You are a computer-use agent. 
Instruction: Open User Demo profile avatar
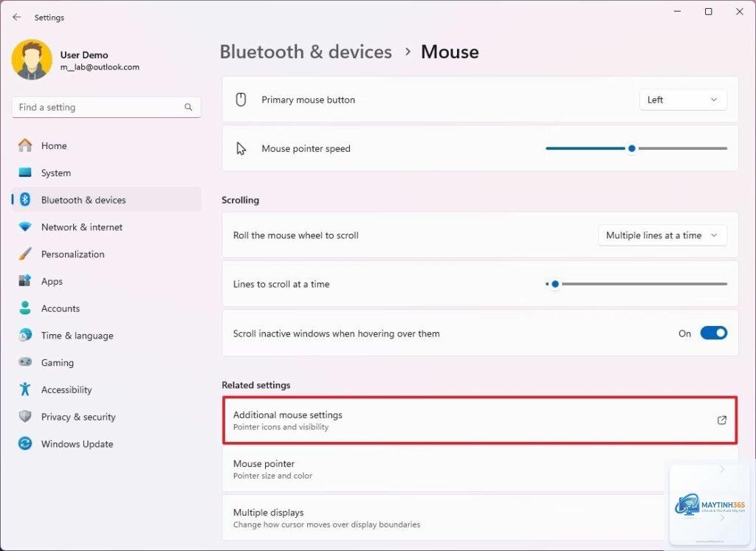click(x=32, y=60)
